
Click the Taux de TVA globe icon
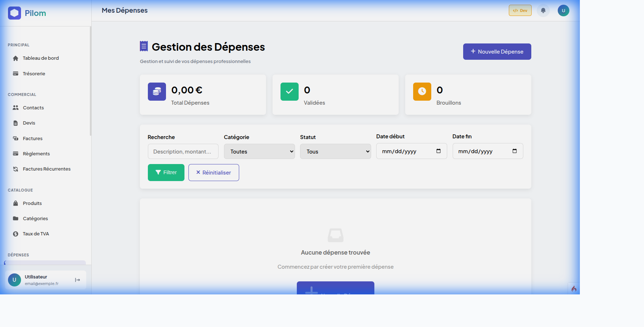pyautogui.click(x=15, y=234)
